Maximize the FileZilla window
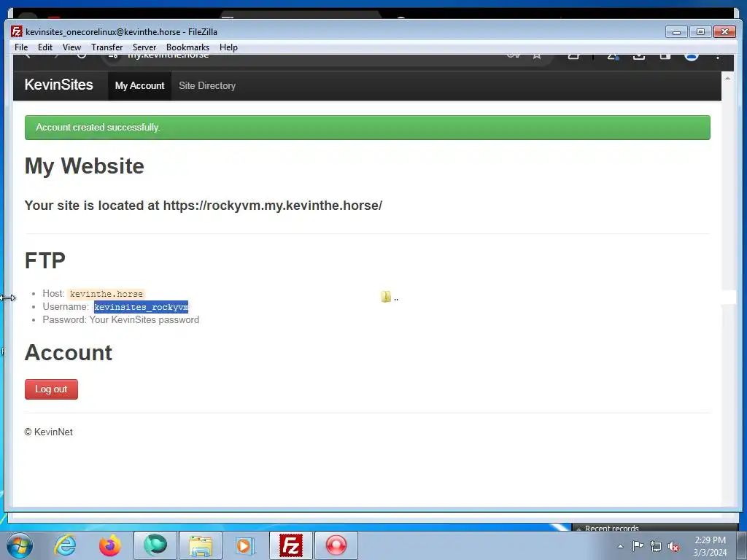The height and width of the screenshot is (560, 747). click(700, 32)
